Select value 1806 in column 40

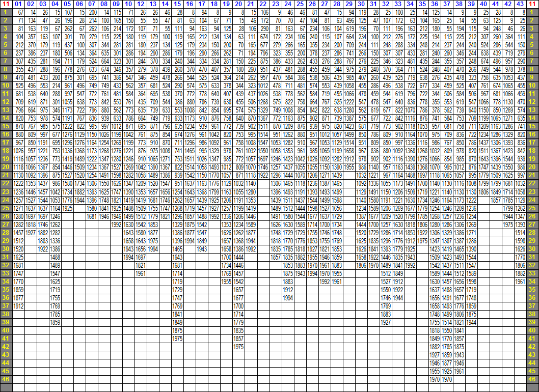[483, 192]
